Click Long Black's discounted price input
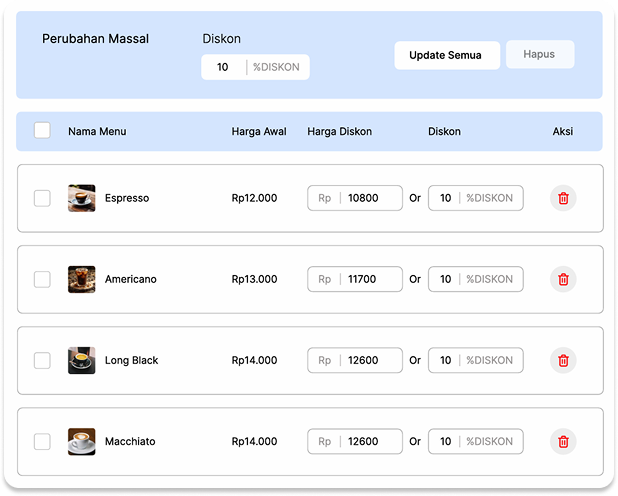Viewport: 618px width, 496px height. pyautogui.click(x=369, y=360)
